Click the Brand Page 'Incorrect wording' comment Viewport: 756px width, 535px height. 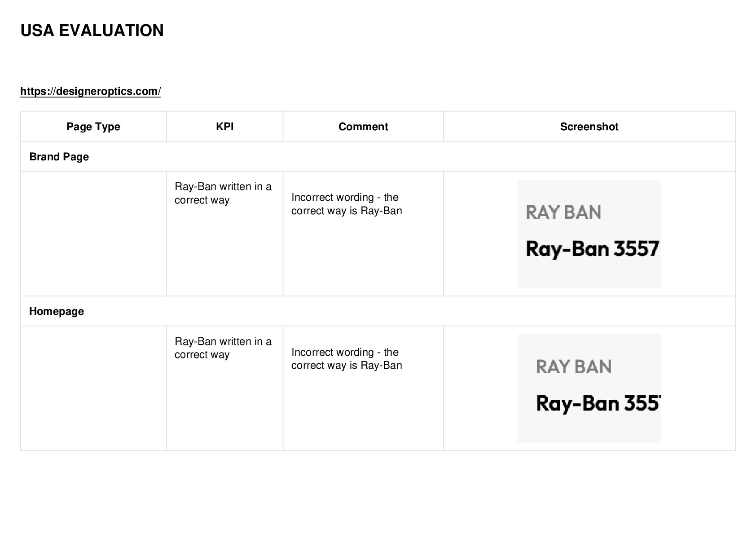click(x=347, y=204)
